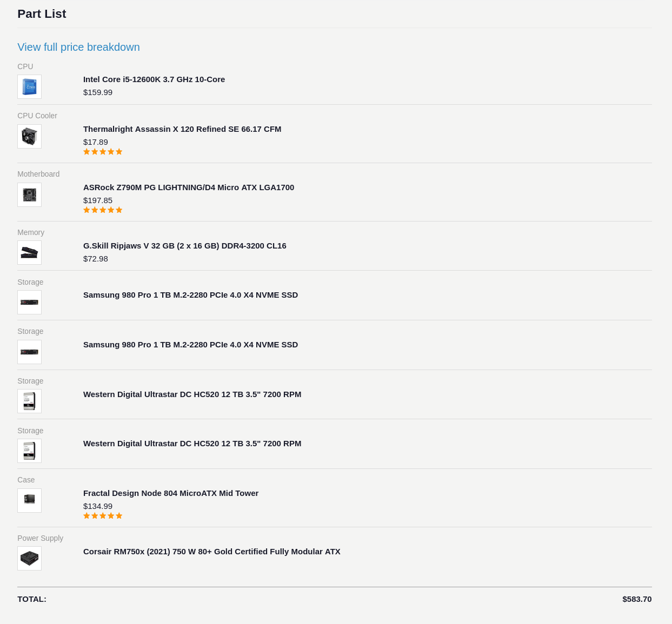Screen dimensions: 672x624
Task: Open ASRock Z790M PG LIGHTNING/D4 product link
Action: click(189, 187)
